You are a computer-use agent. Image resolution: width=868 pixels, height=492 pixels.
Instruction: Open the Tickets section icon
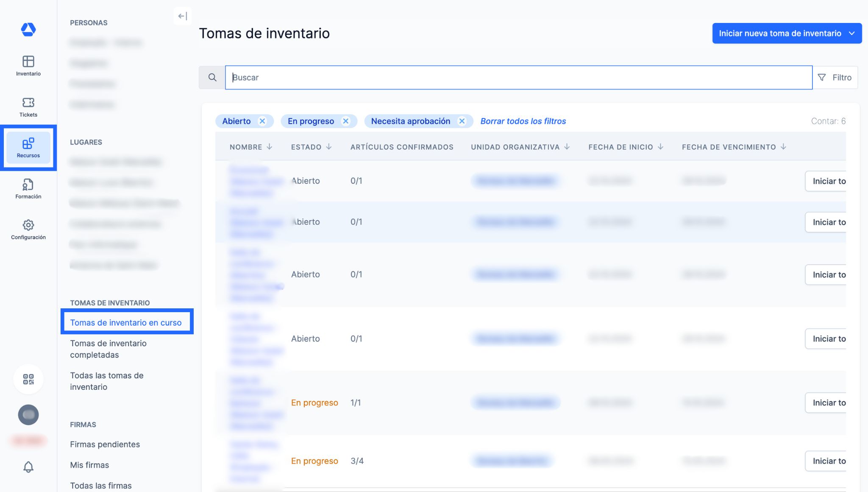point(28,107)
